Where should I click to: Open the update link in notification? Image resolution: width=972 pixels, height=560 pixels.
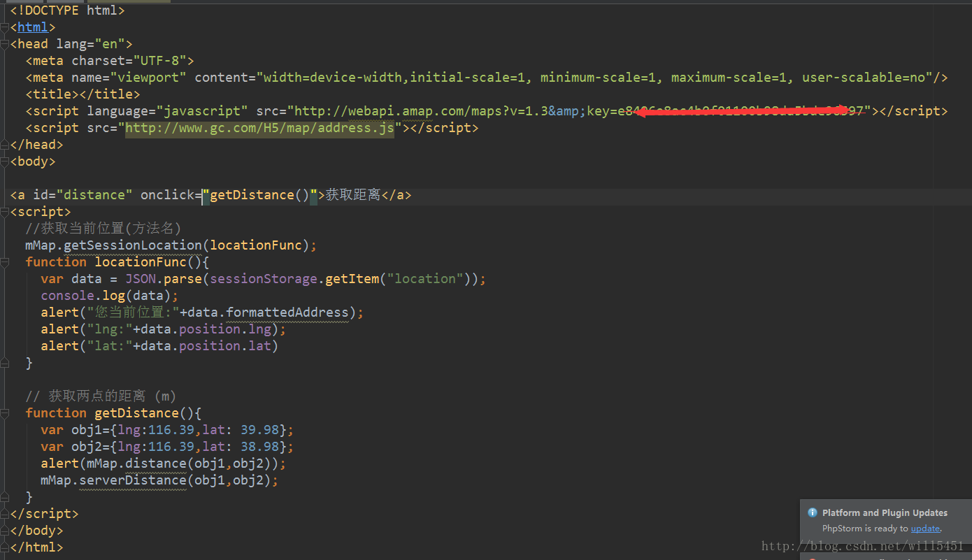(x=925, y=529)
